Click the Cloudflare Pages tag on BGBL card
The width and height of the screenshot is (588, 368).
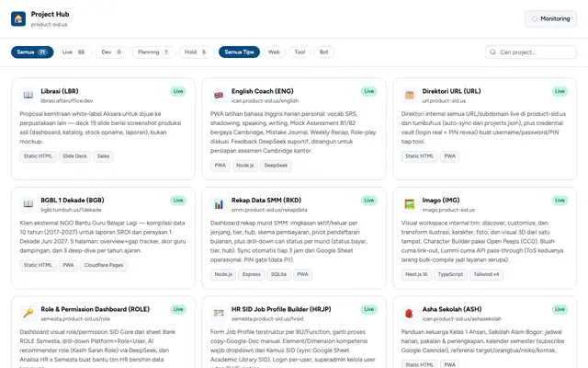[104, 265]
